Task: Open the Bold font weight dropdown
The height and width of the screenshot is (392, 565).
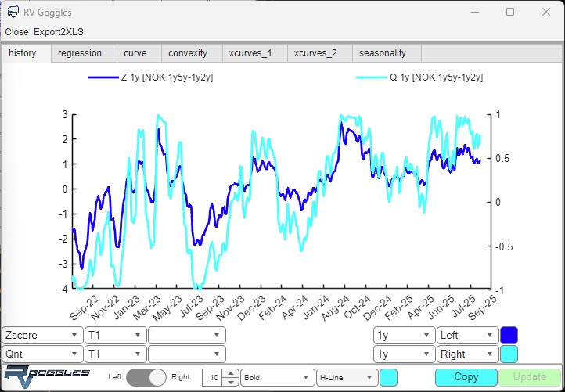Action: point(276,377)
